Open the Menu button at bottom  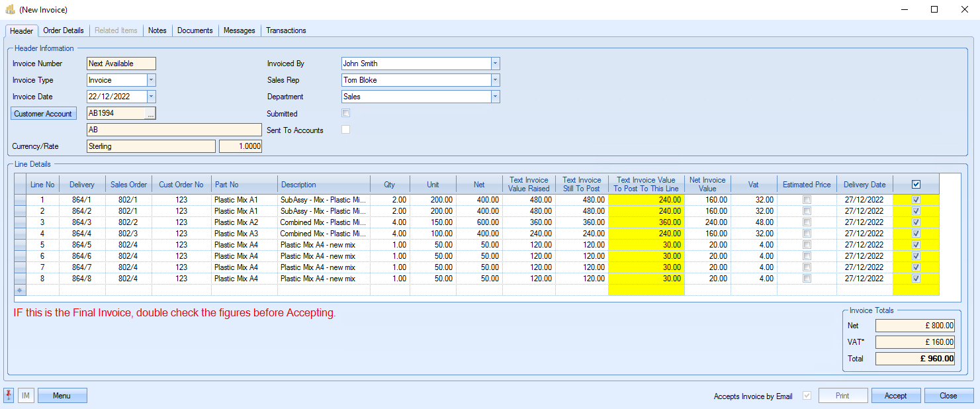pyautogui.click(x=62, y=396)
